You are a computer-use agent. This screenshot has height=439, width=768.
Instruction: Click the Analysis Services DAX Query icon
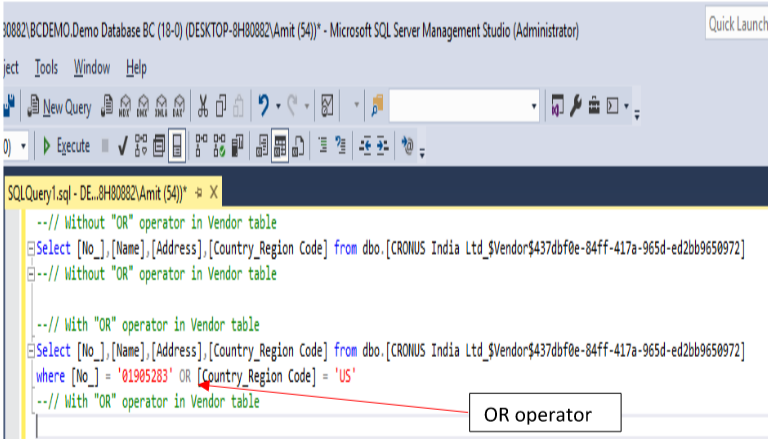(x=179, y=105)
